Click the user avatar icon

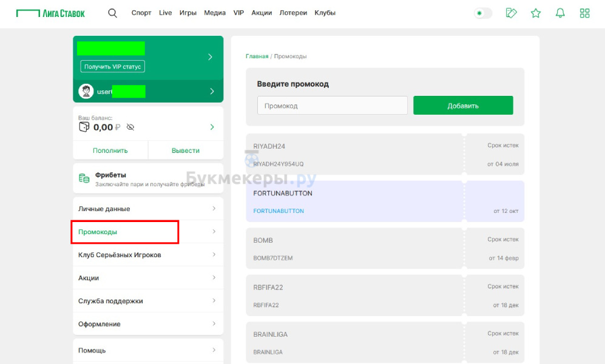pyautogui.click(x=86, y=92)
